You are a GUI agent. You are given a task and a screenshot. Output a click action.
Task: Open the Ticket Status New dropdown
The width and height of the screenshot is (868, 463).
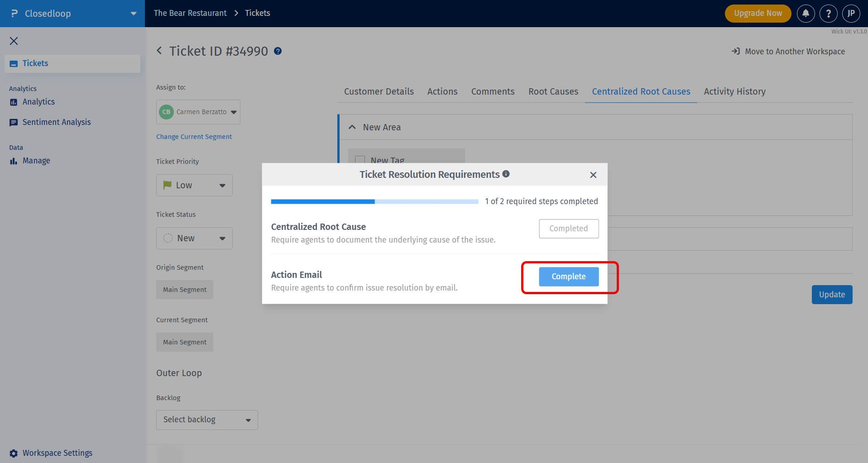point(194,238)
